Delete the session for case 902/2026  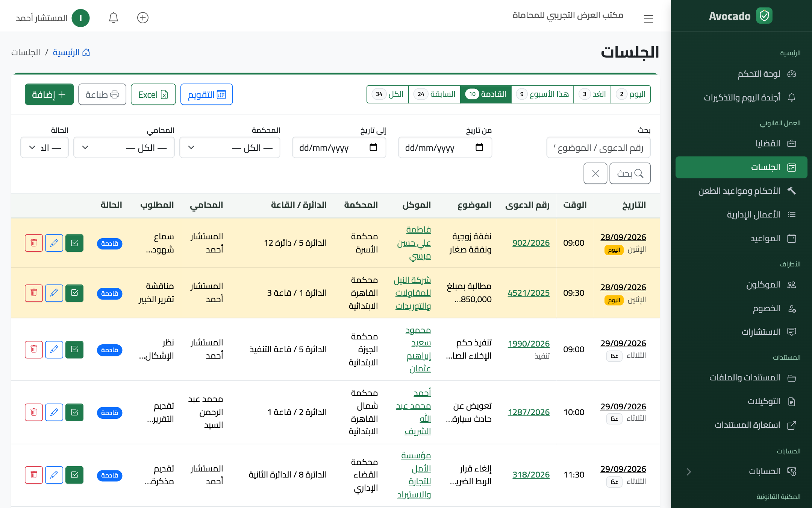point(34,243)
